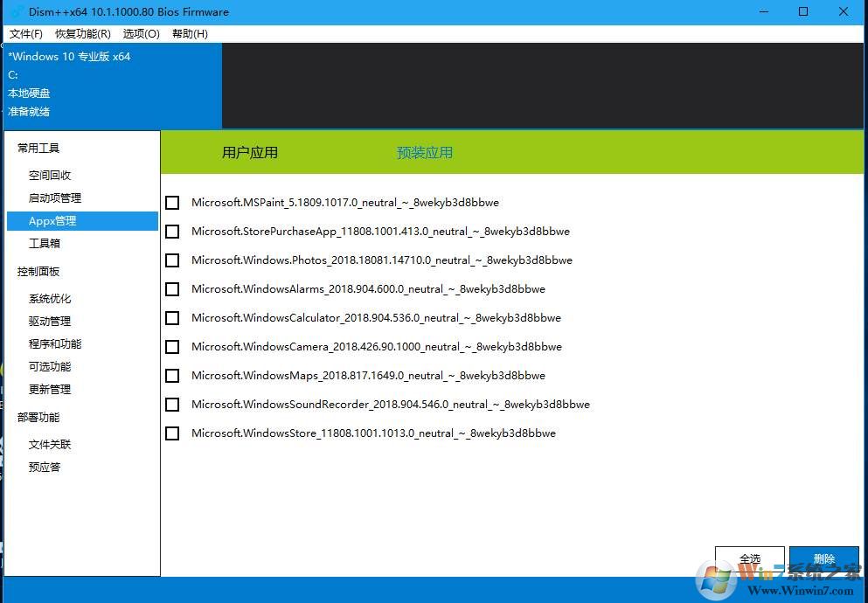868x603 pixels.
Task: Open 工具箱 in the sidebar
Action: [45, 244]
